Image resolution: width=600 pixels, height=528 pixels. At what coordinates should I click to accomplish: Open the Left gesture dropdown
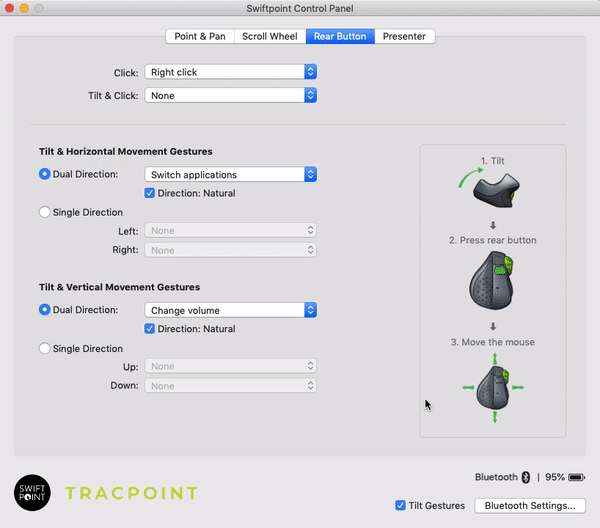coord(230,230)
